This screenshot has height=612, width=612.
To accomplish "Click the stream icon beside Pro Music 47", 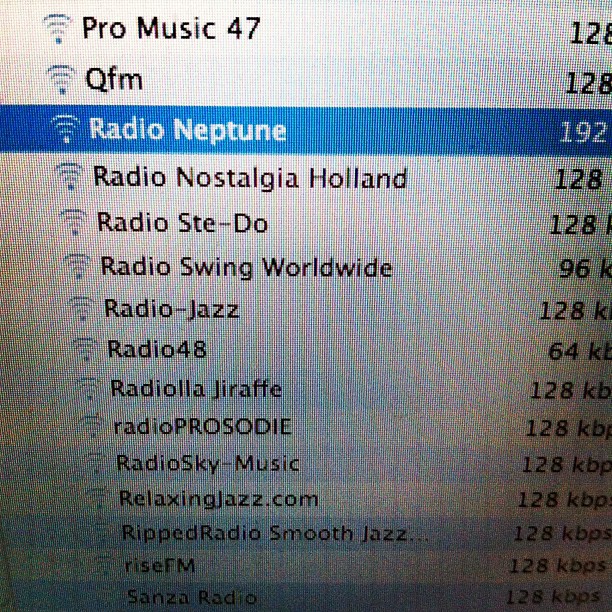I will coord(57,28).
